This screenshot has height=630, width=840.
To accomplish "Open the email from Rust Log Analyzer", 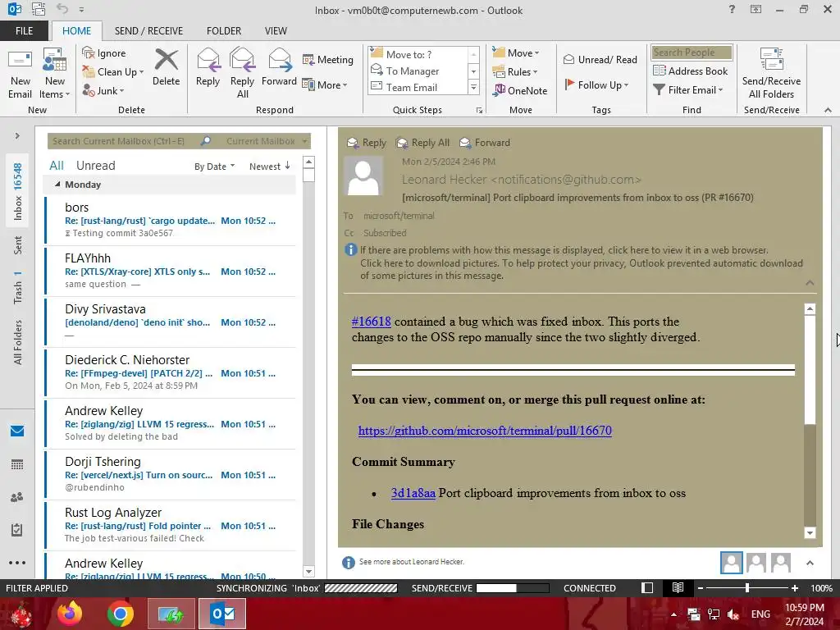I will [x=171, y=526].
